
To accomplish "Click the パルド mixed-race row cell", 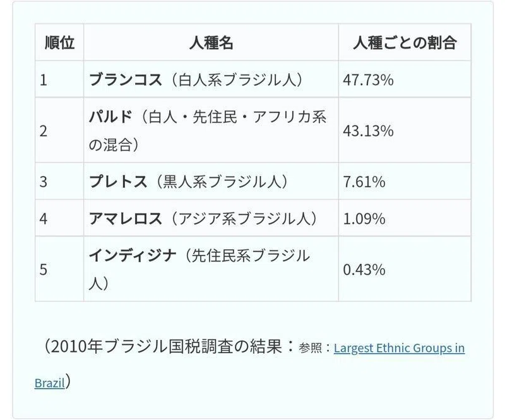I will click(211, 130).
